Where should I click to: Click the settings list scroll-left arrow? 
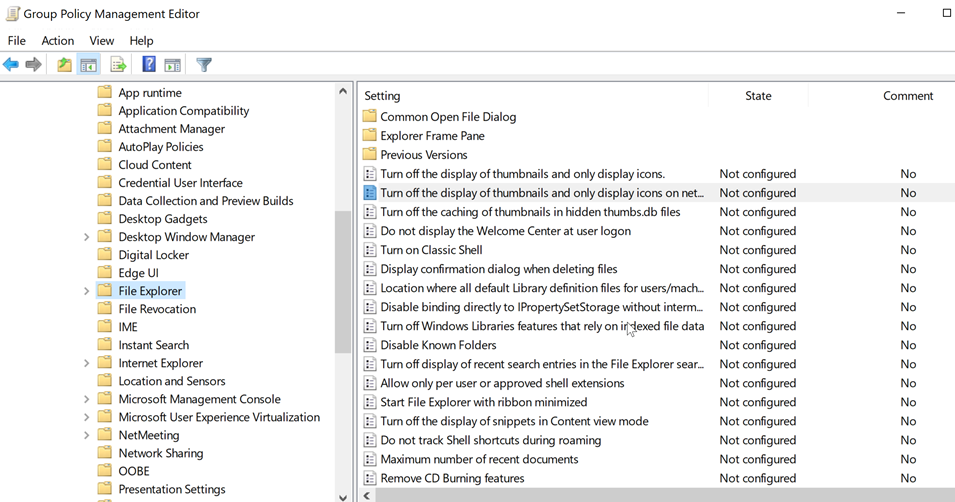[367, 495]
